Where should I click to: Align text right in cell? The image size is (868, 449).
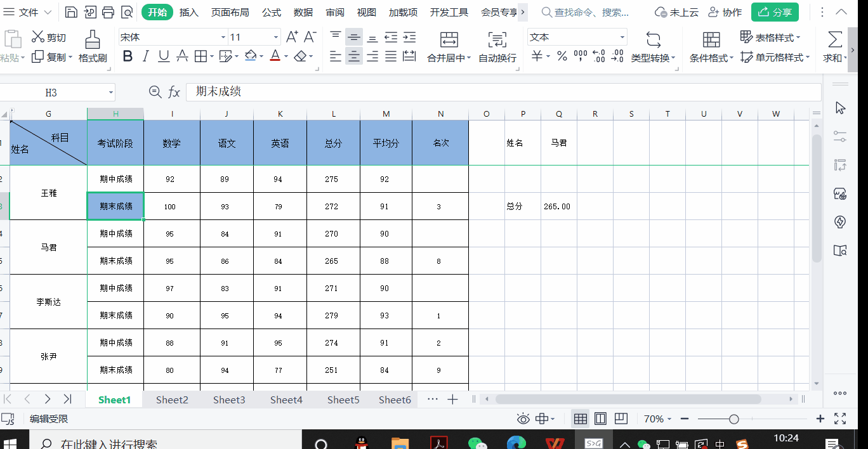tap(372, 56)
